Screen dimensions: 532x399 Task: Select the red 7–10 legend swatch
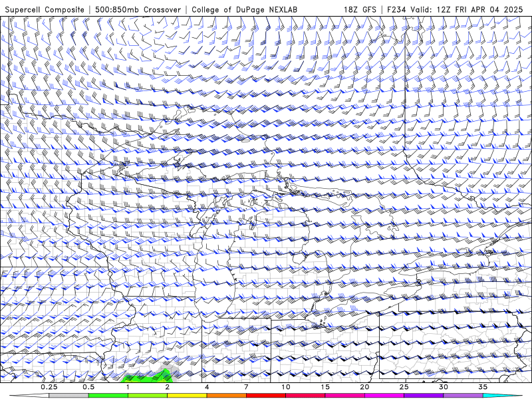[266, 396]
